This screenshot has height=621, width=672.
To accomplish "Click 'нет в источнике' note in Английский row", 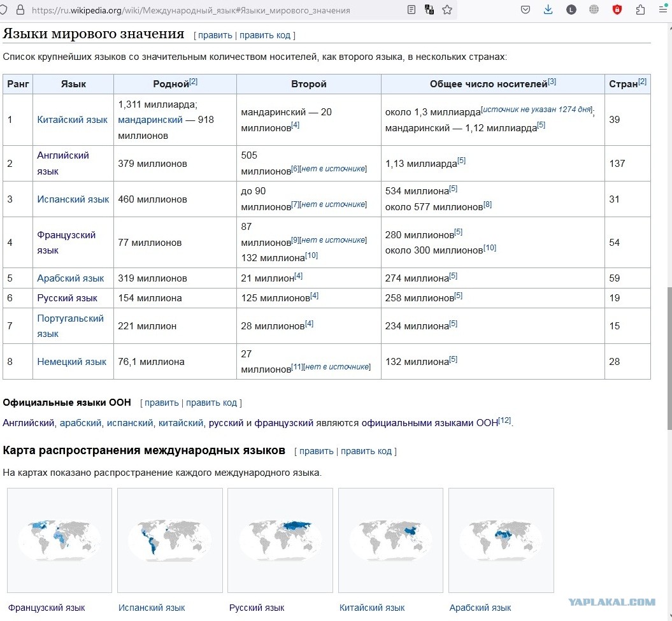I will (x=333, y=169).
